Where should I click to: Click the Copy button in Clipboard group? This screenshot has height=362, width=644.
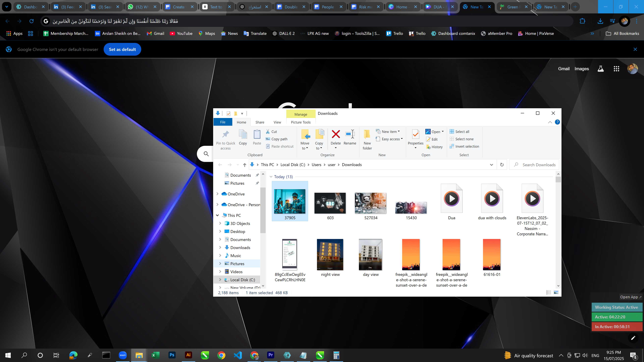[x=243, y=137]
